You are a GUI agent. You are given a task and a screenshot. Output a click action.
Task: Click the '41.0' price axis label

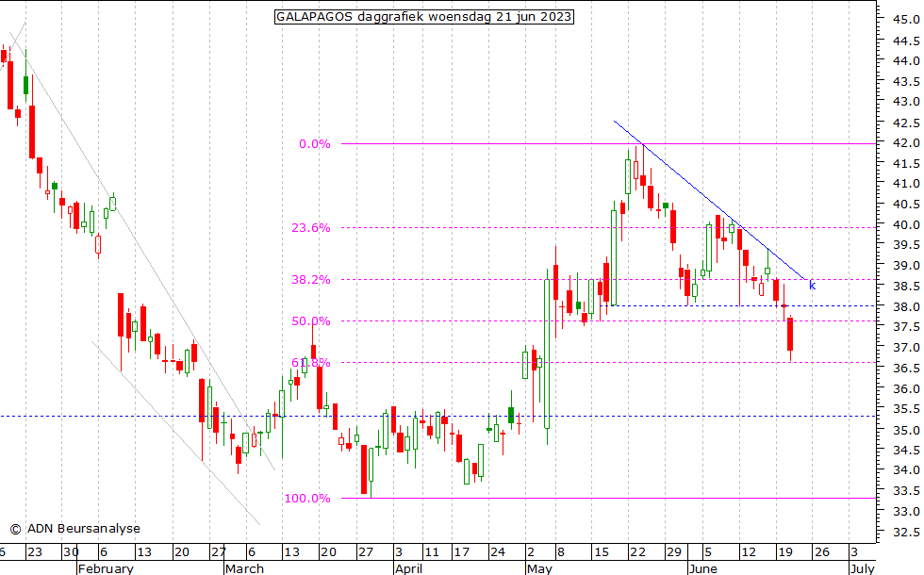point(906,183)
